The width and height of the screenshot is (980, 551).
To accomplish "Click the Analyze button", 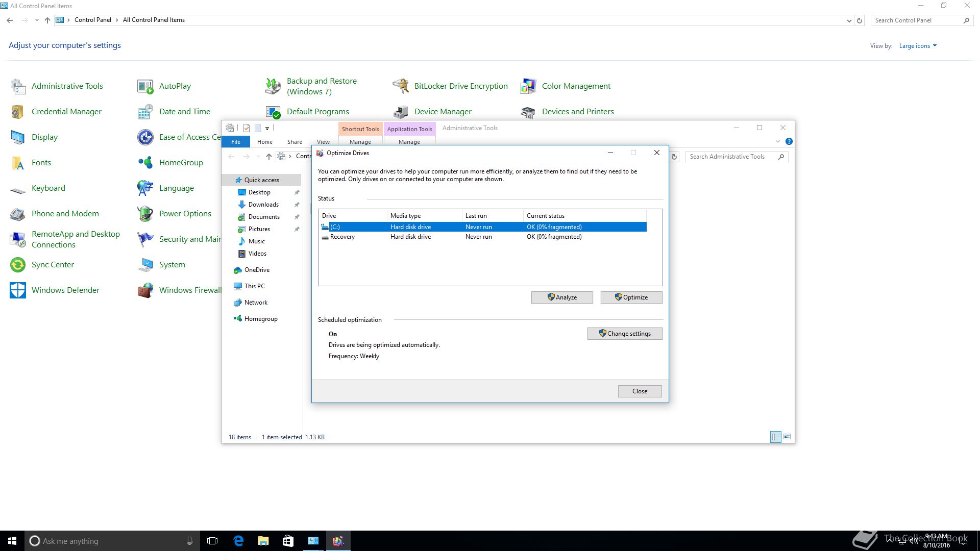I will tap(562, 297).
